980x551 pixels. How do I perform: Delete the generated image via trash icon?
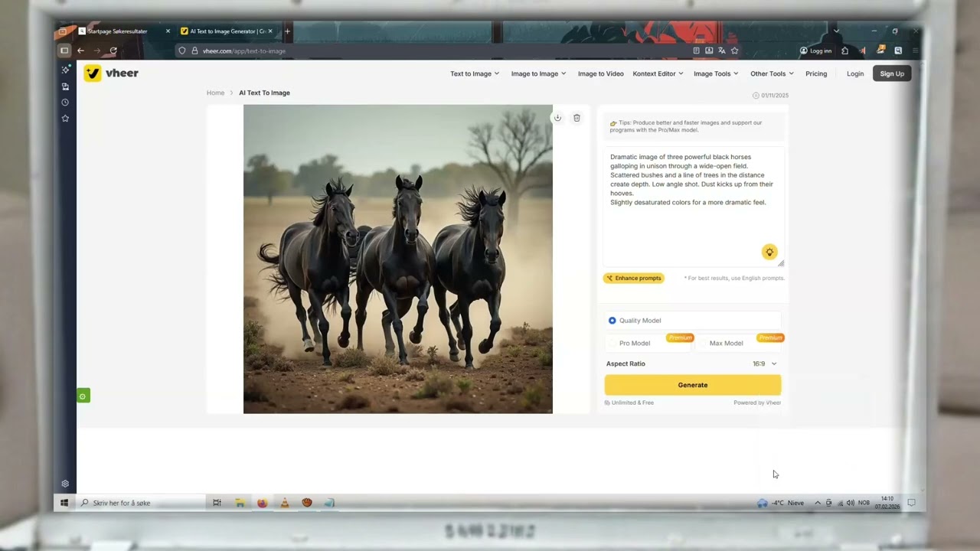coord(577,118)
